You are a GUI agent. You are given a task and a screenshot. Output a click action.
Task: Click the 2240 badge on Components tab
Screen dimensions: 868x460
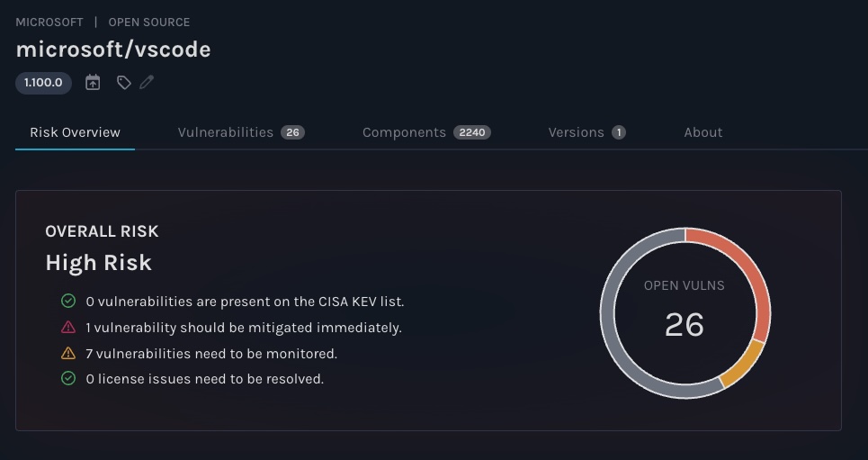click(471, 132)
